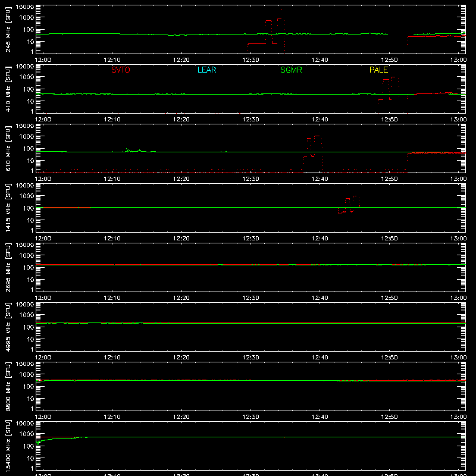This screenshot has width=476, height=476.
Task: Click the red SVTO station label
Action: [x=121, y=70]
